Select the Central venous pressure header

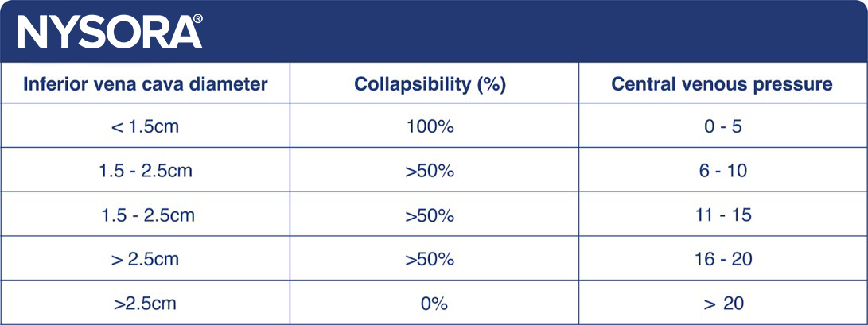[x=722, y=84]
